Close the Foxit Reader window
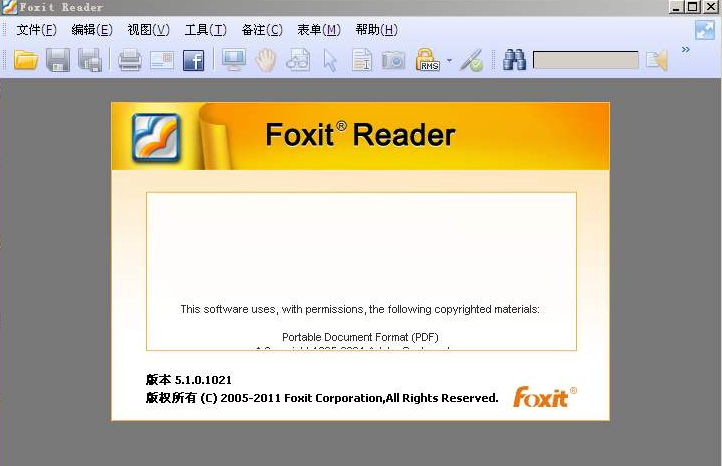The width and height of the screenshot is (722, 466). [710, 7]
